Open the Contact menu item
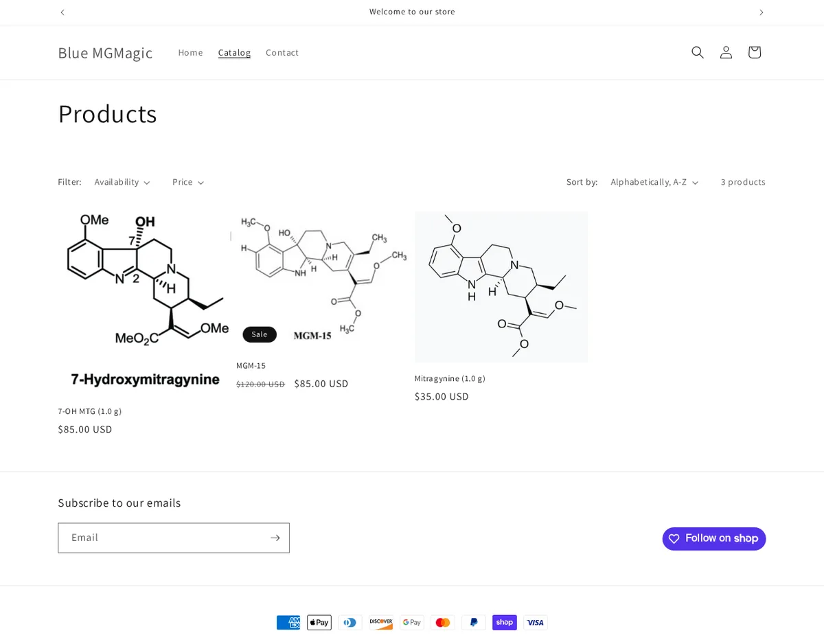The height and width of the screenshot is (644, 824). click(282, 52)
